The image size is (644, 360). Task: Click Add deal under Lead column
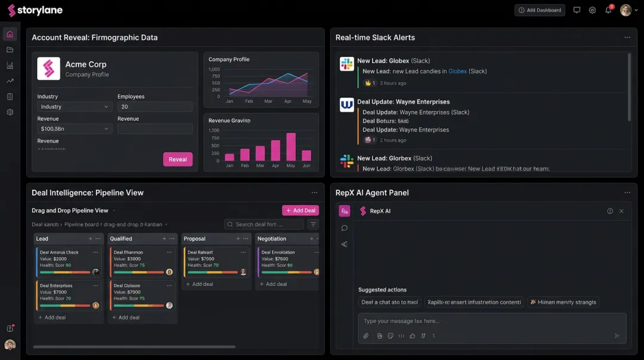(x=52, y=318)
